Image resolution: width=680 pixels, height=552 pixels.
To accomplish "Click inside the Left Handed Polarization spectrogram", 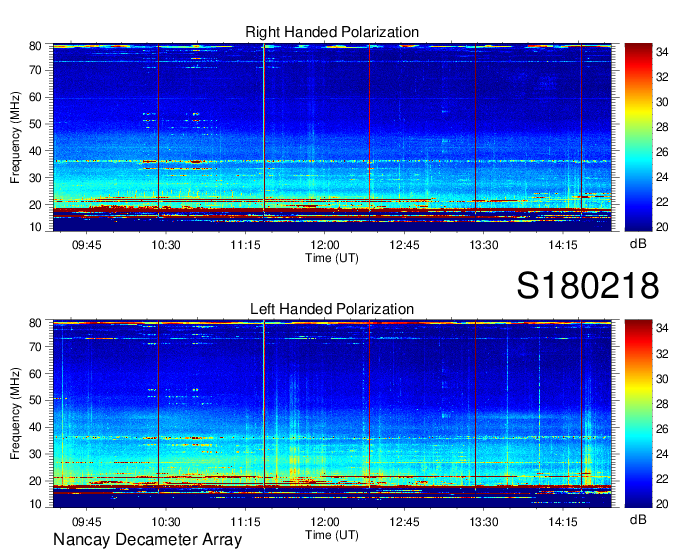I will [x=332, y=414].
